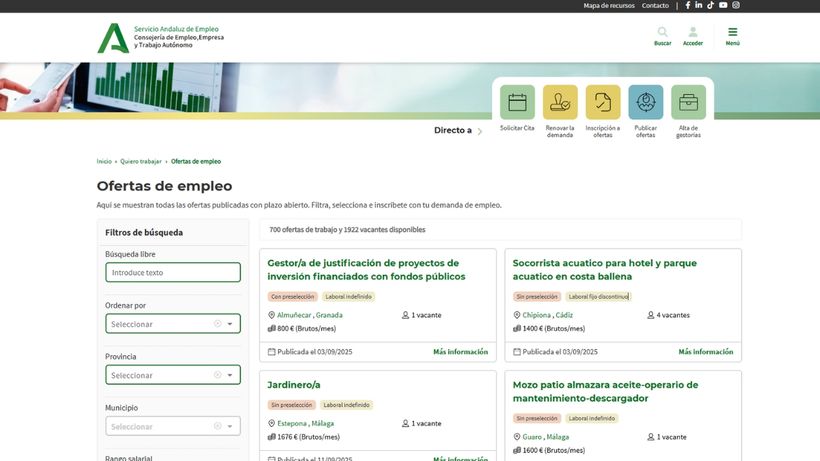
Task: Open the Acceder user icon
Action: (x=692, y=33)
